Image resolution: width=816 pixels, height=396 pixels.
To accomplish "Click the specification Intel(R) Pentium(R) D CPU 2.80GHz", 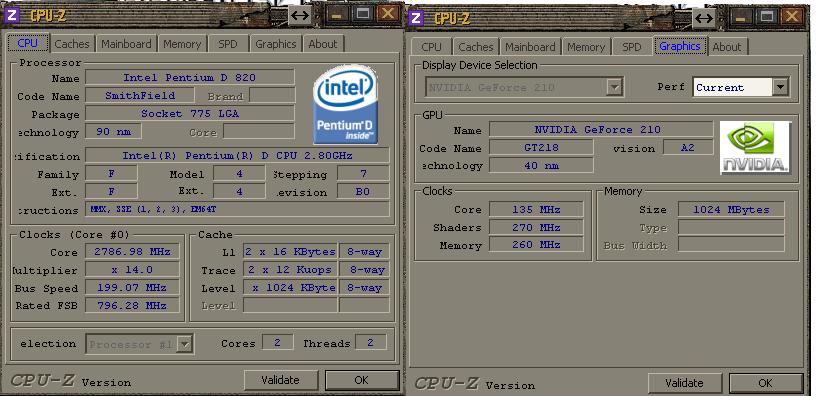I will (x=237, y=156).
